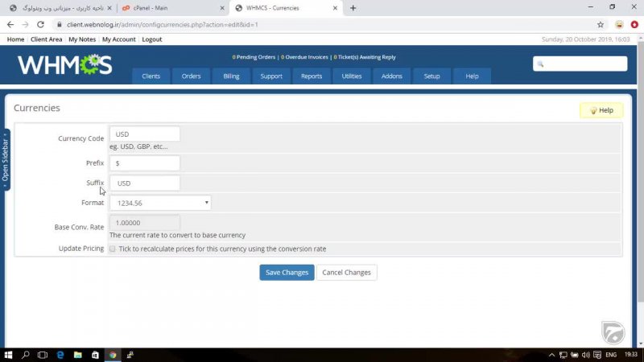Click the ENG language indicator
This screenshot has width=644, height=362.
(x=611, y=355)
